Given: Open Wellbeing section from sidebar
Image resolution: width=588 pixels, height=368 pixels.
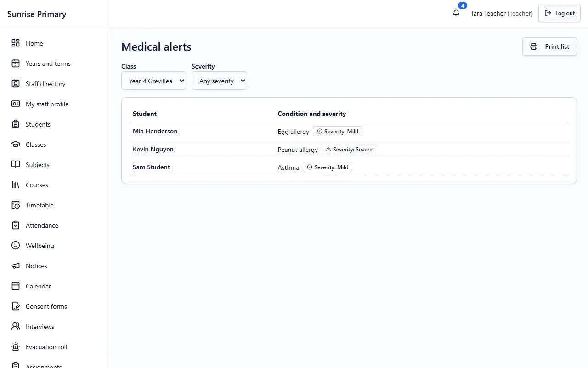Looking at the screenshot, I should point(55,246).
